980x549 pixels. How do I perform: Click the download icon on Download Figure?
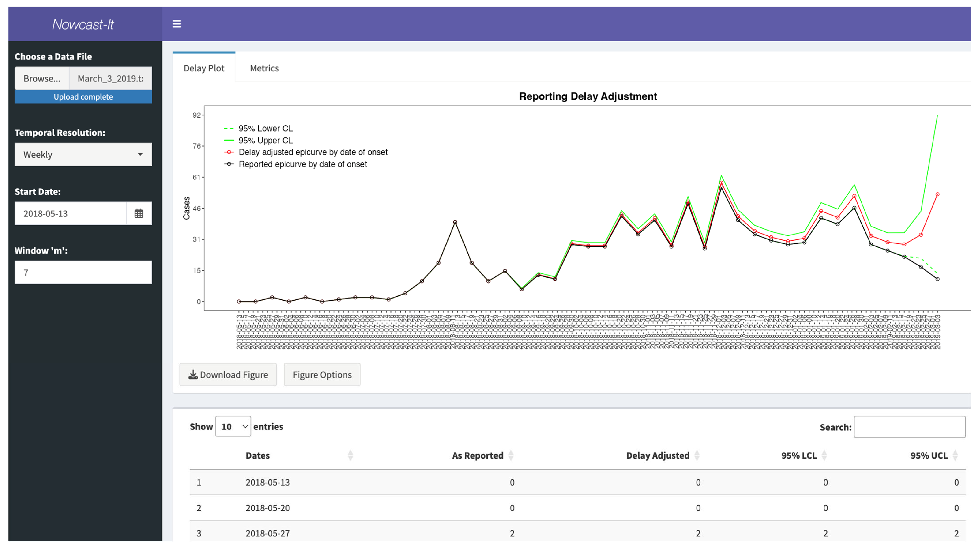tap(193, 375)
